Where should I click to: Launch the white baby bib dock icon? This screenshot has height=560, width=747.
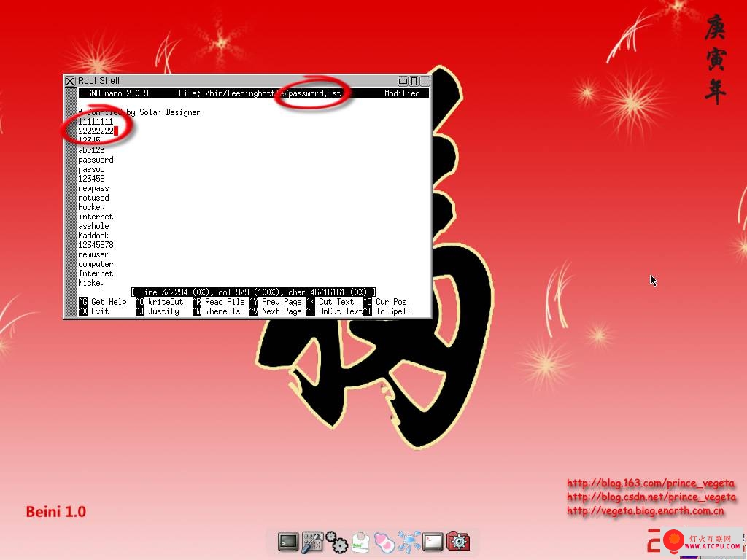(x=360, y=542)
